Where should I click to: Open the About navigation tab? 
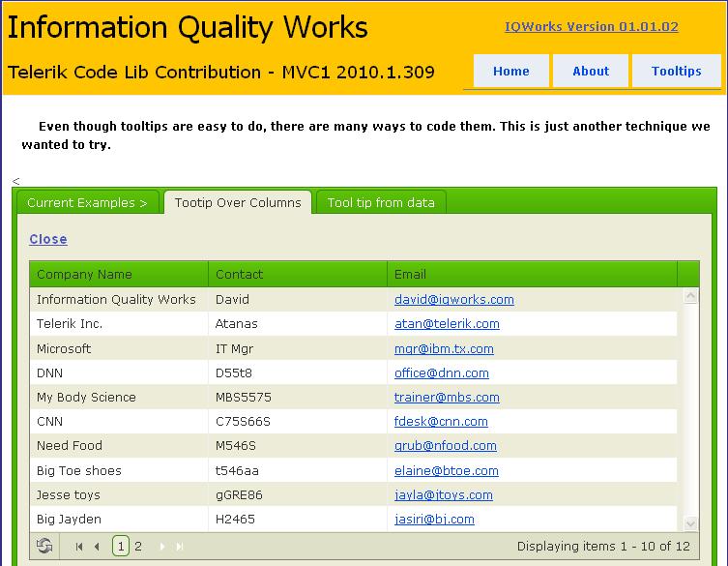coord(591,71)
